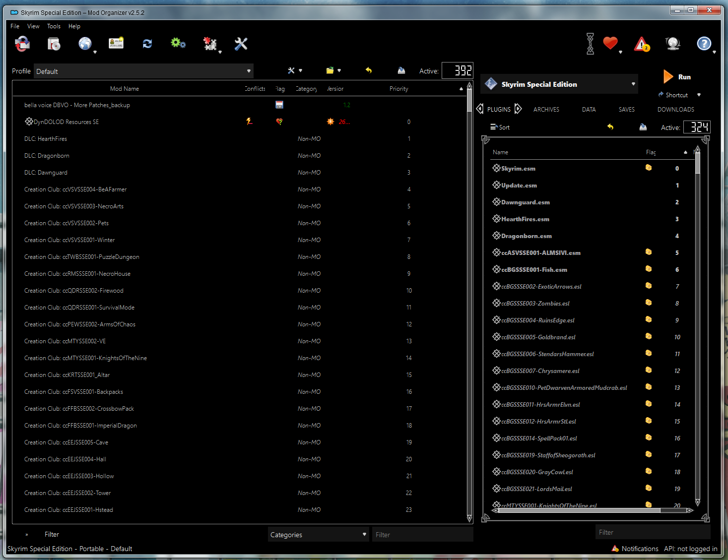Click the Tools puzzle pieces icon
Viewport: 728px width, 560px height.
pos(210,44)
